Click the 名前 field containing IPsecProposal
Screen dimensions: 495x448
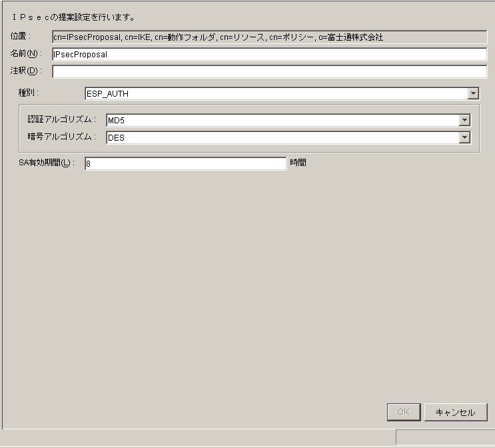269,55
